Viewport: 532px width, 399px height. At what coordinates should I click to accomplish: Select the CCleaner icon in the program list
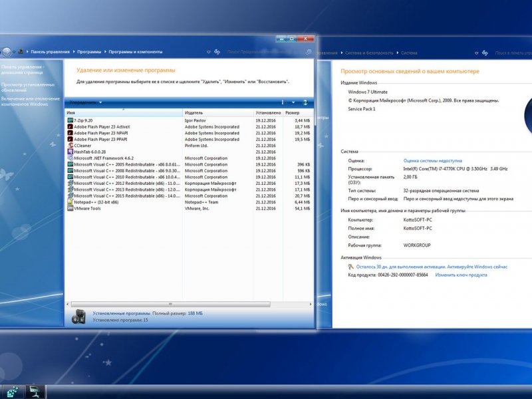[x=70, y=146]
